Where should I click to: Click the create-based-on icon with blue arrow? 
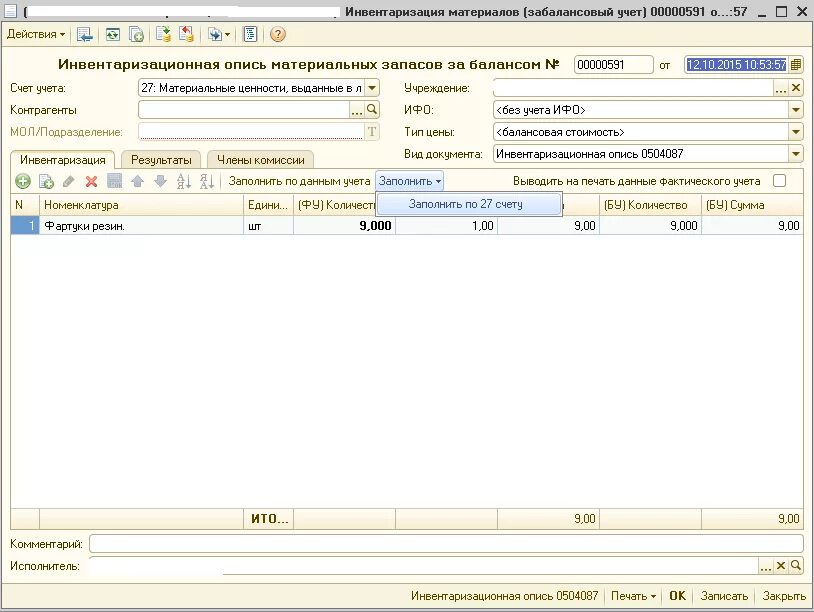(213, 34)
